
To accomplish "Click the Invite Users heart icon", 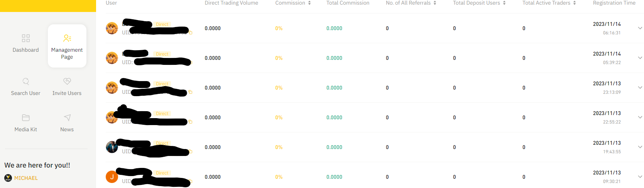I will pyautogui.click(x=67, y=81).
